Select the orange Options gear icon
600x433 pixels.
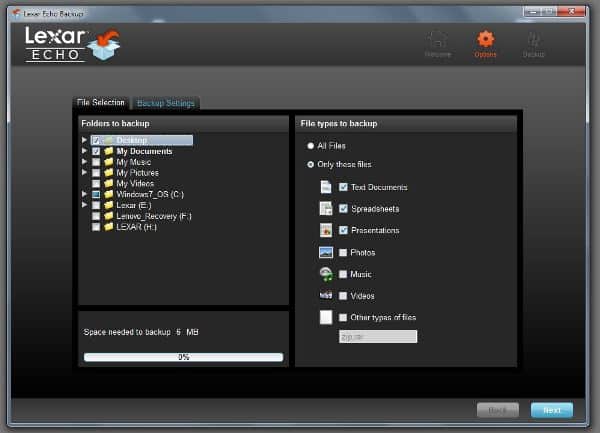tap(485, 39)
